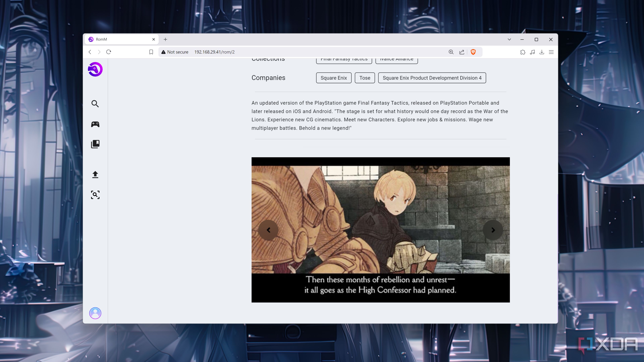Click the music note playlist icon
644x362 pixels.
point(532,52)
